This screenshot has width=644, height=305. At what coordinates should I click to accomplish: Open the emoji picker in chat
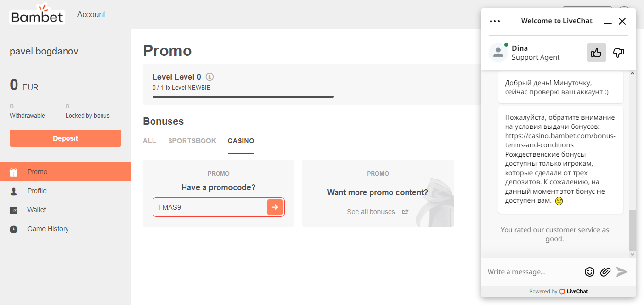589,272
